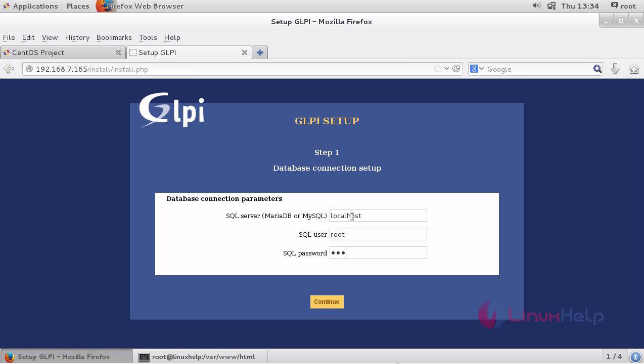Image resolution: width=644 pixels, height=364 pixels.
Task: Open the File menu
Action: click(9, 37)
